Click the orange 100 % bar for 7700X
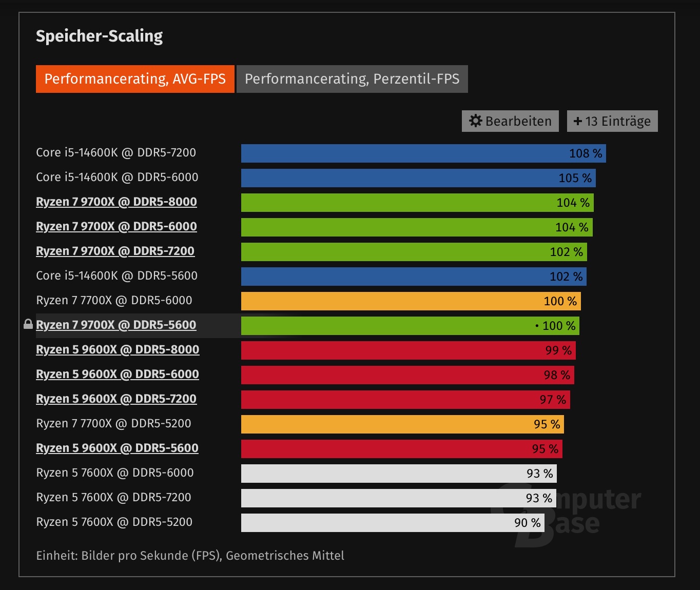Viewport: 700px width, 590px height. (411, 301)
